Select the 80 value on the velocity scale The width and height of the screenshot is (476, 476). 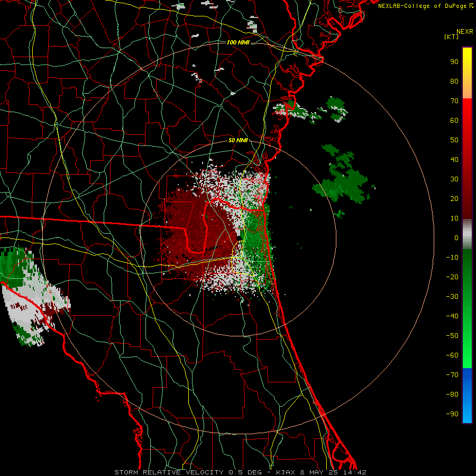(454, 81)
